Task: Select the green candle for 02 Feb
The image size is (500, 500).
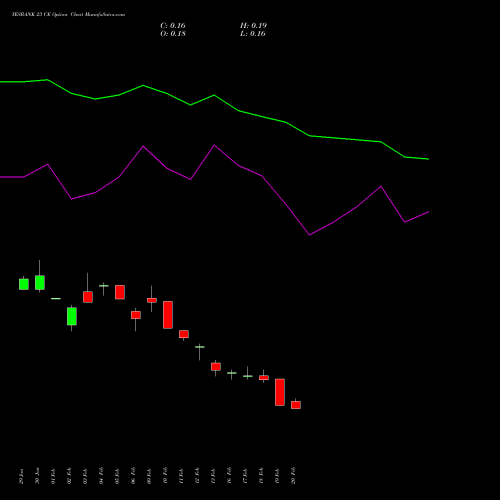Action: [72, 316]
